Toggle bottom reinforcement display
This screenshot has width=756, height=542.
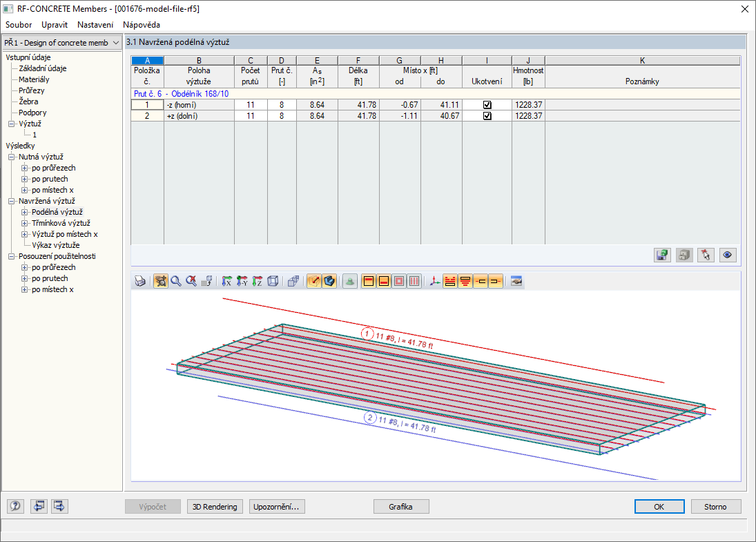(x=384, y=281)
